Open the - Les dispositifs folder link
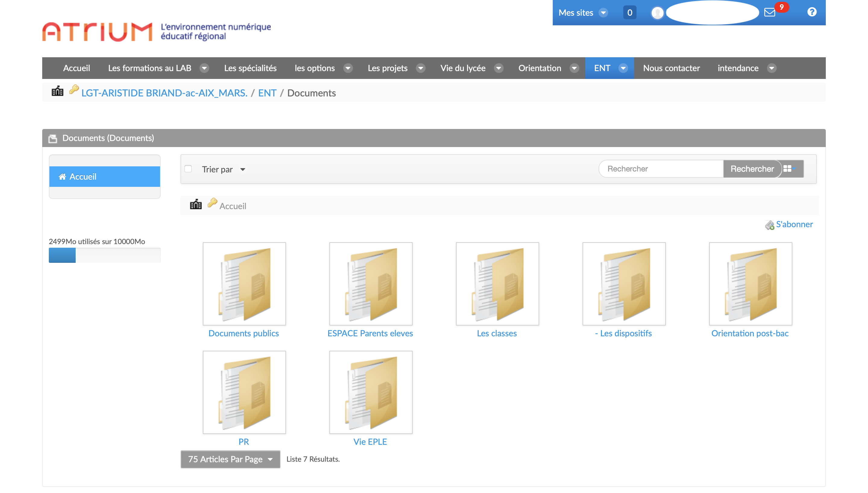This screenshot has height=493, width=868. [623, 333]
